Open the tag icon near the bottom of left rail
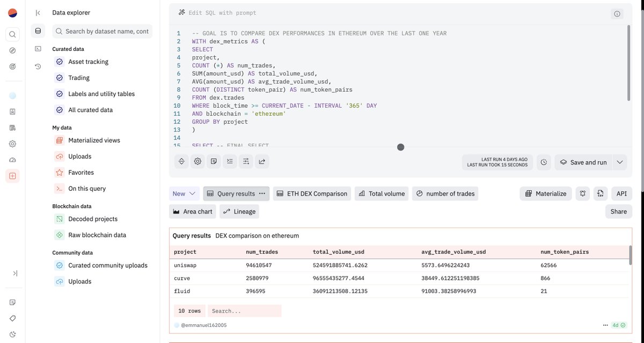Screen dimensions: 644x343 (x=13, y=318)
